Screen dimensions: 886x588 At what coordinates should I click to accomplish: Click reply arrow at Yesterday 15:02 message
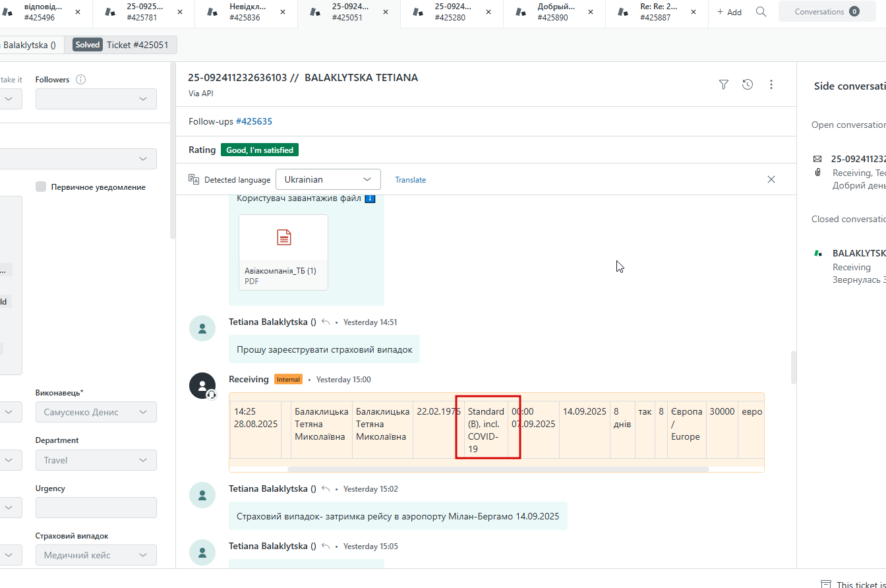(326, 489)
